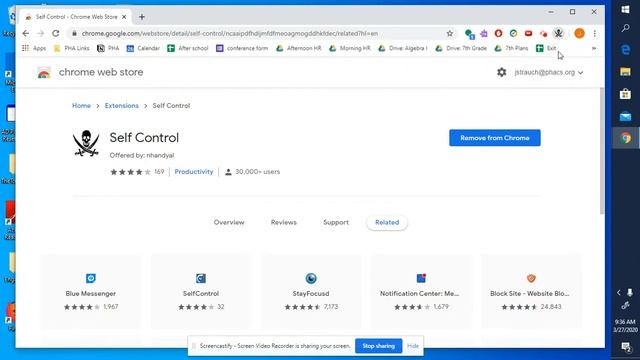
Task: Open the Morning HR bookmark
Action: coord(350,48)
